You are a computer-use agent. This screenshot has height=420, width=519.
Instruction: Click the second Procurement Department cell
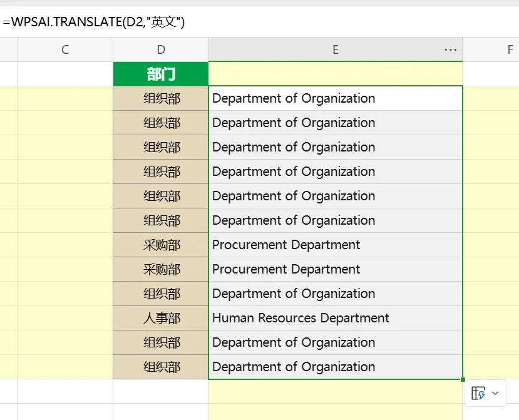(x=336, y=269)
